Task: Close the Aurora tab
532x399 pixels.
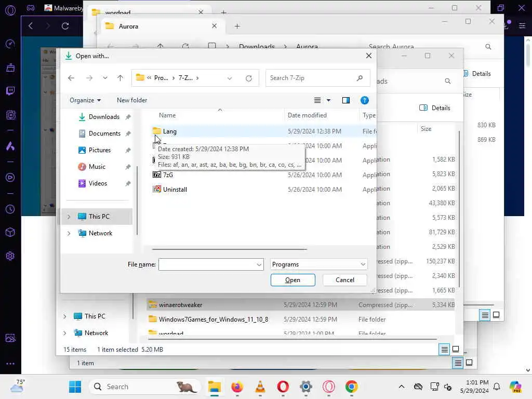Action: (x=214, y=26)
